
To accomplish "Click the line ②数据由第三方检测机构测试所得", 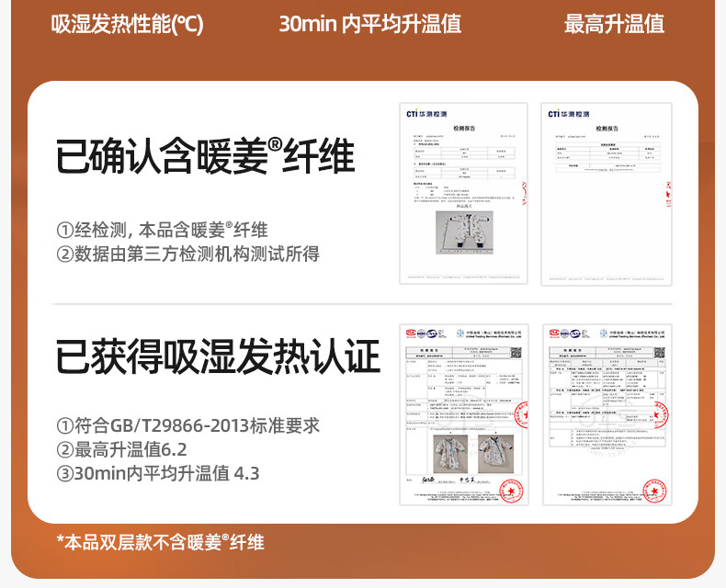I will 188,254.
